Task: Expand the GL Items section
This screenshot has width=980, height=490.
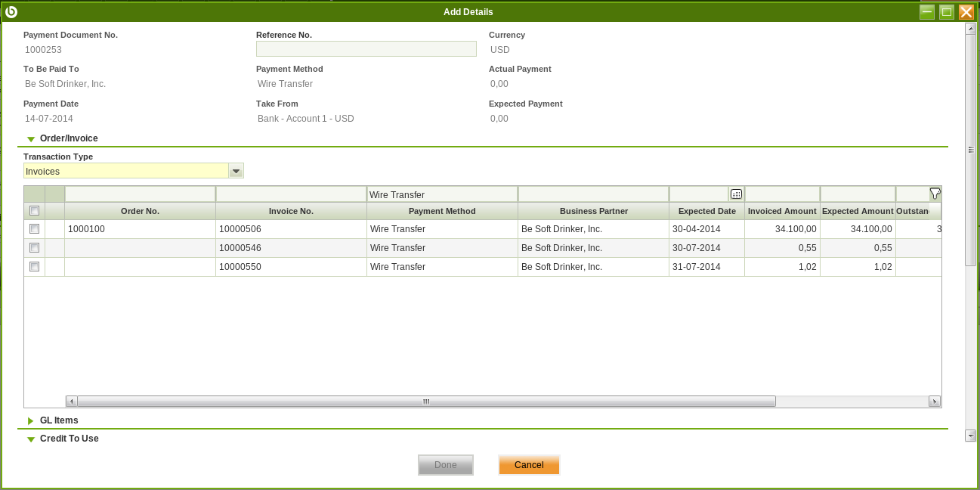Action: [x=31, y=420]
